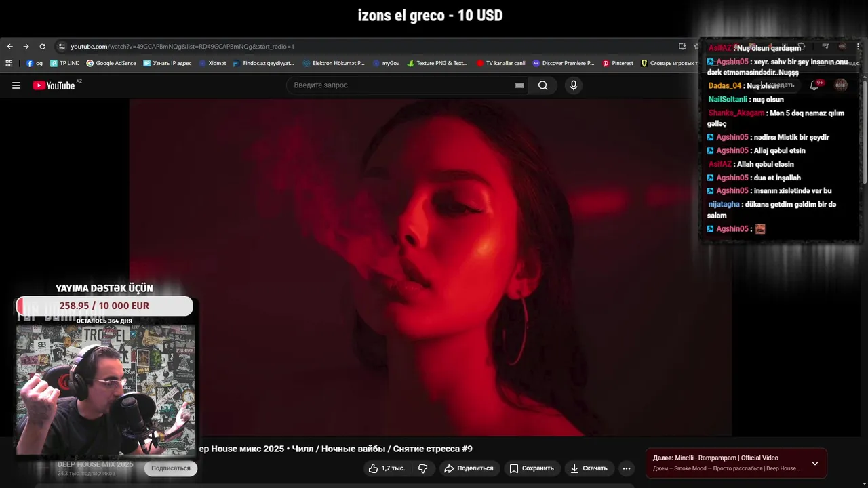Open the YouTube account avatar menu
This screenshot has height=488, width=868.
click(x=841, y=85)
